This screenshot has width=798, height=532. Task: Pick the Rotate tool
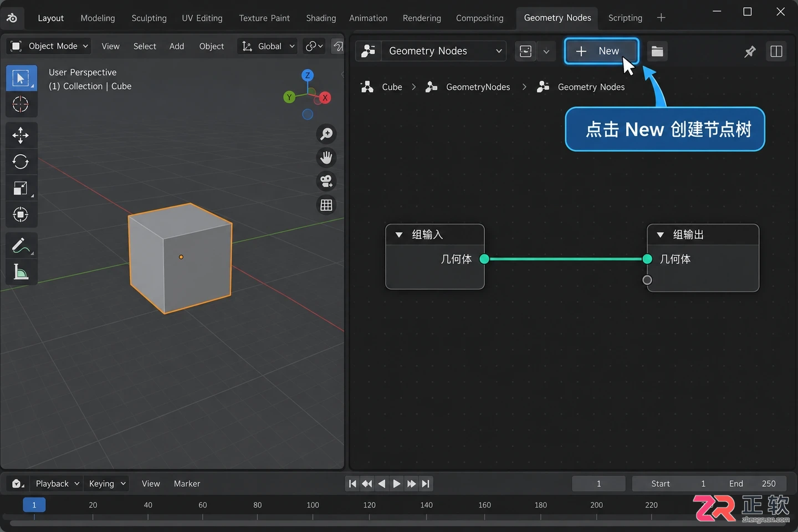(x=21, y=162)
